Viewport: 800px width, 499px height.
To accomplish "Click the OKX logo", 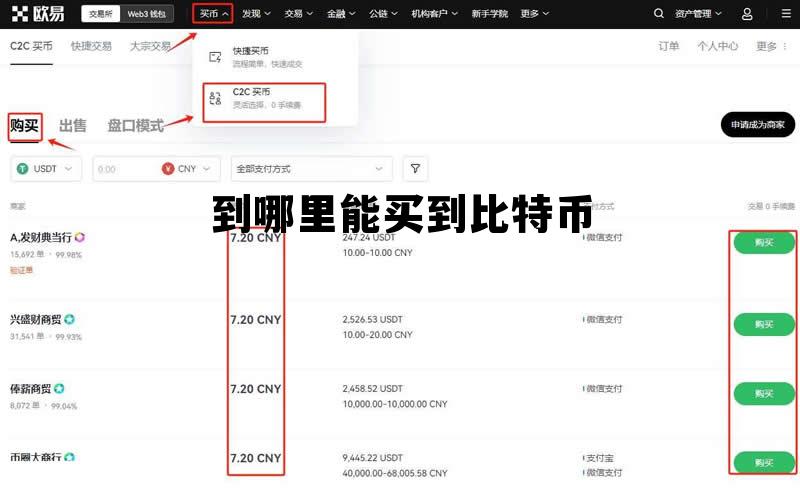I will 38,14.
